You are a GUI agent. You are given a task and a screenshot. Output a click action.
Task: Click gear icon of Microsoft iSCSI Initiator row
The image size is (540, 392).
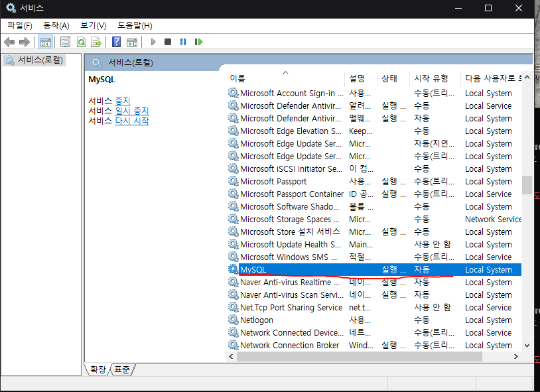pyautogui.click(x=233, y=168)
